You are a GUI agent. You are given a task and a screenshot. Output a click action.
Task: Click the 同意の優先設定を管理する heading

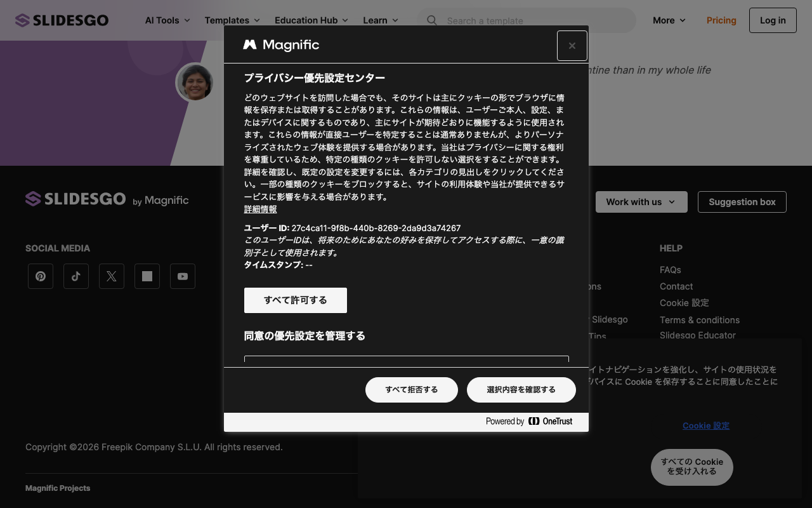(304, 336)
